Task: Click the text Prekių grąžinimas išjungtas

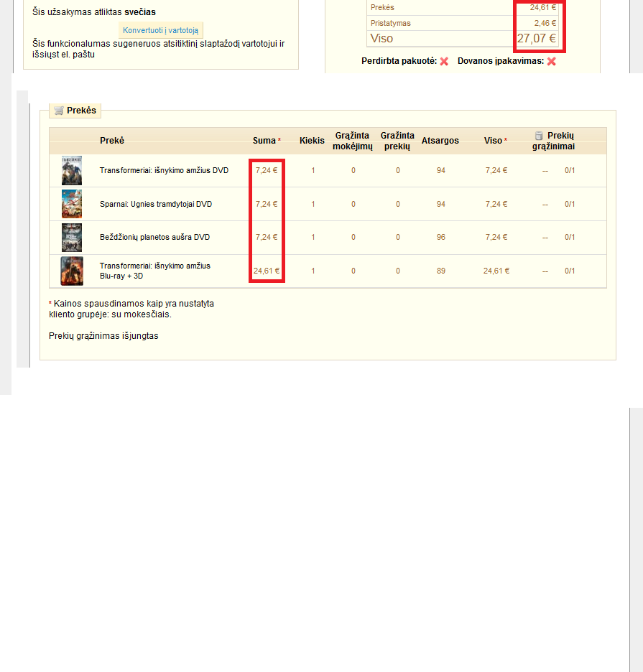Action: 103,336
